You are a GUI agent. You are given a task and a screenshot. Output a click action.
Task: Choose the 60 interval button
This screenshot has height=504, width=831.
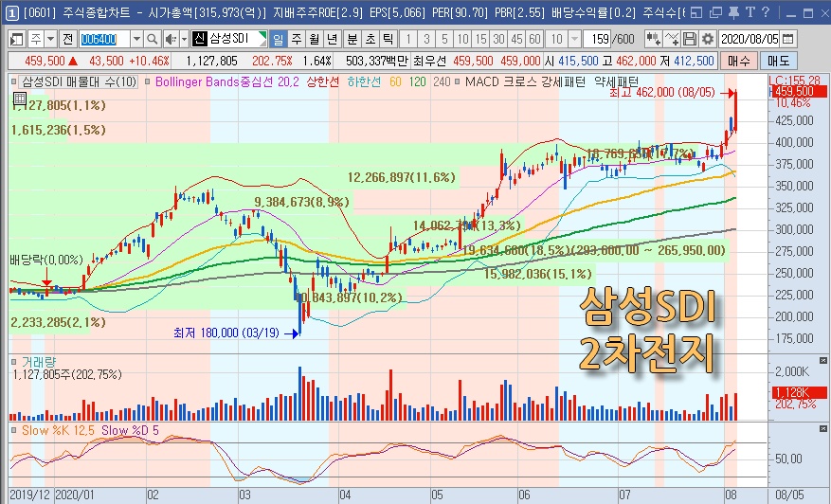tap(534, 39)
